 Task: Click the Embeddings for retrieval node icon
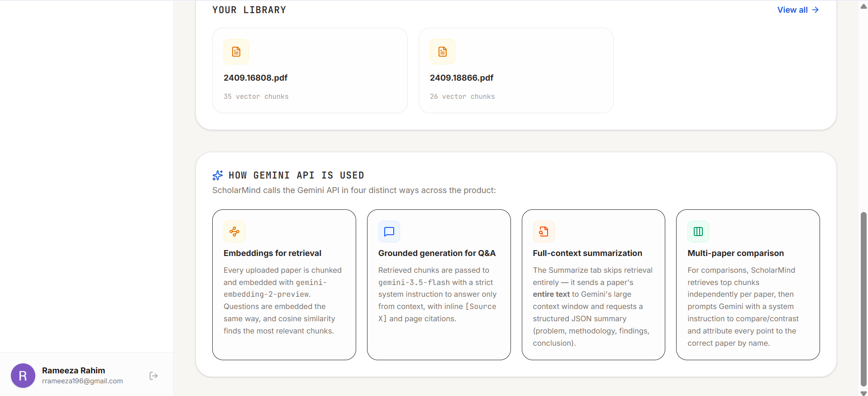(234, 232)
